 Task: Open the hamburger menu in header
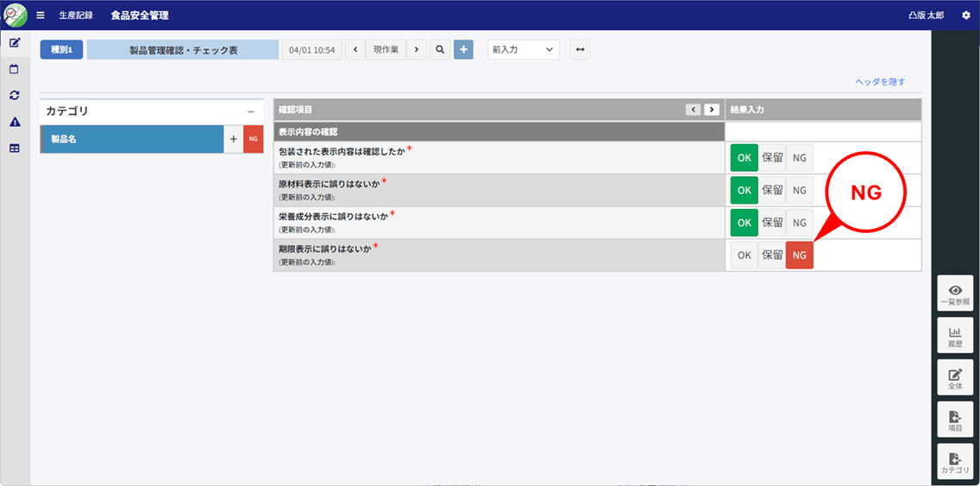click(41, 16)
